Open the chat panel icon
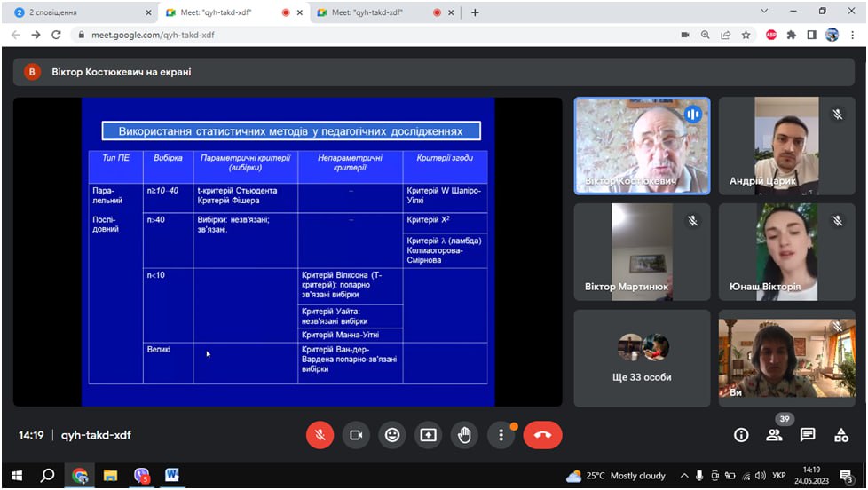This screenshot has width=868, height=490. [808, 435]
